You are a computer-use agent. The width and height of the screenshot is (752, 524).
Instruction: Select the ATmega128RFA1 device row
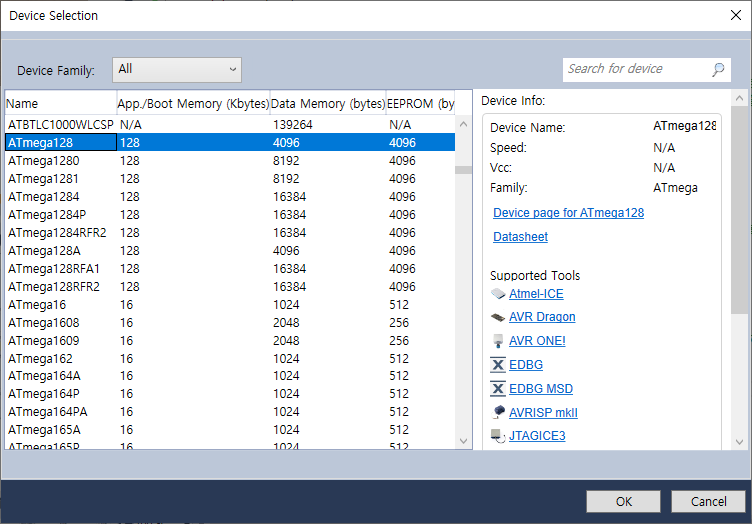[230, 268]
